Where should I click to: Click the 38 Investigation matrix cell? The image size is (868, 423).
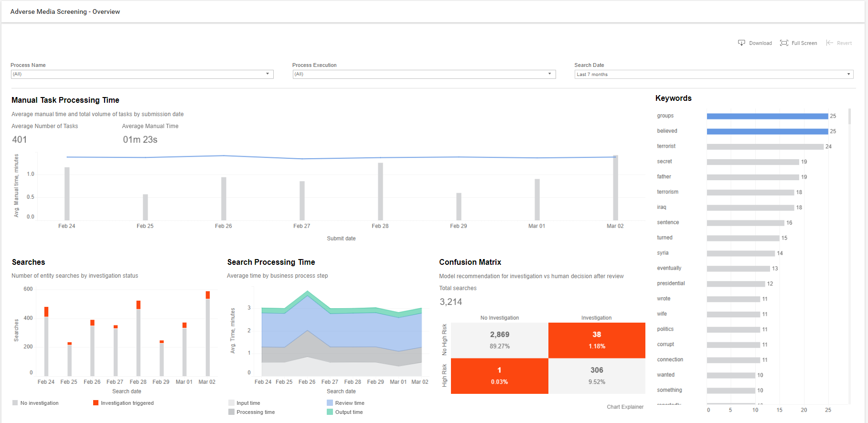(x=597, y=340)
